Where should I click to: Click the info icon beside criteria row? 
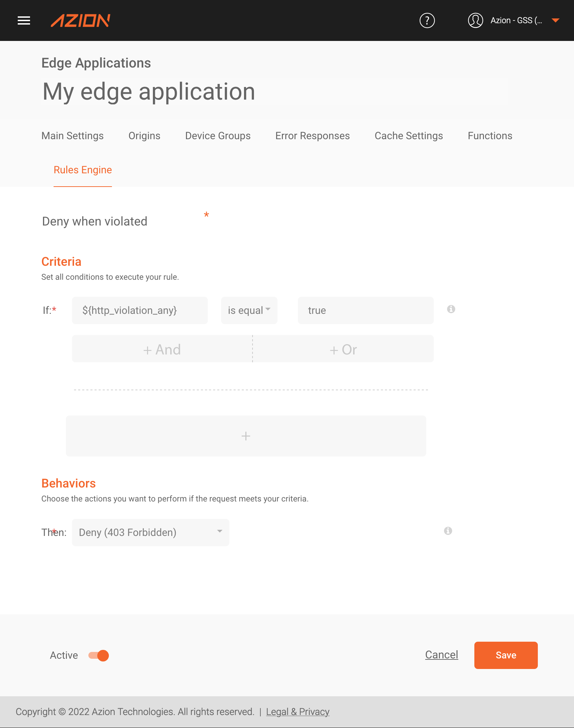click(451, 309)
